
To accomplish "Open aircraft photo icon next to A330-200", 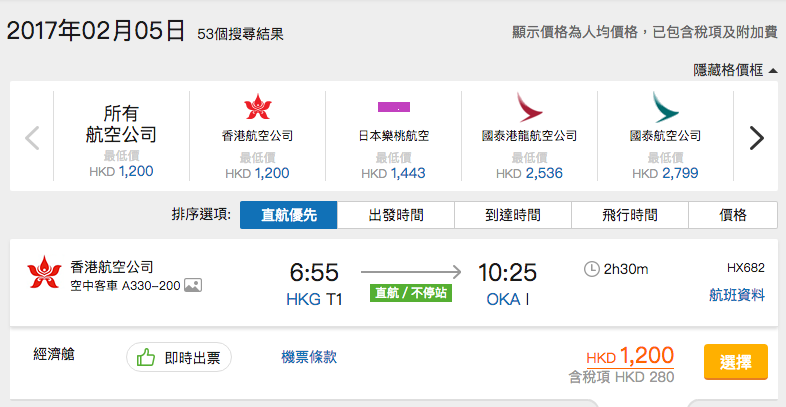I will coord(193,286).
